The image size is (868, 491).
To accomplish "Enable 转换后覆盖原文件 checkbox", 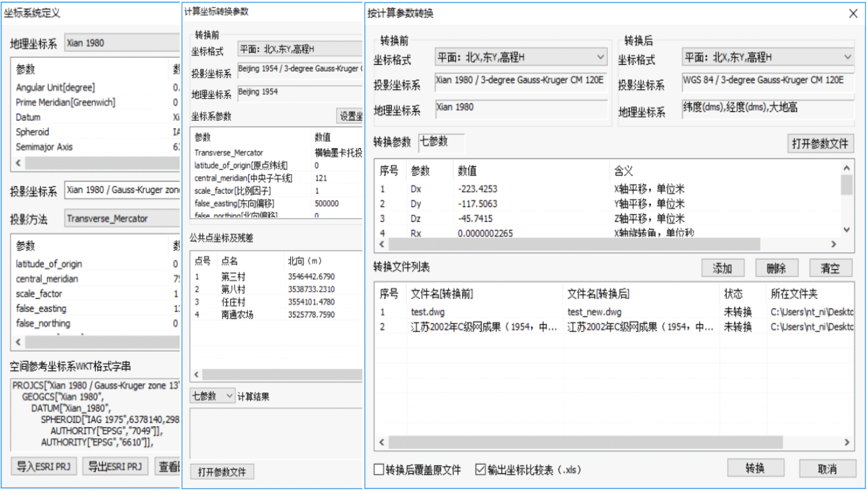I will (x=379, y=469).
